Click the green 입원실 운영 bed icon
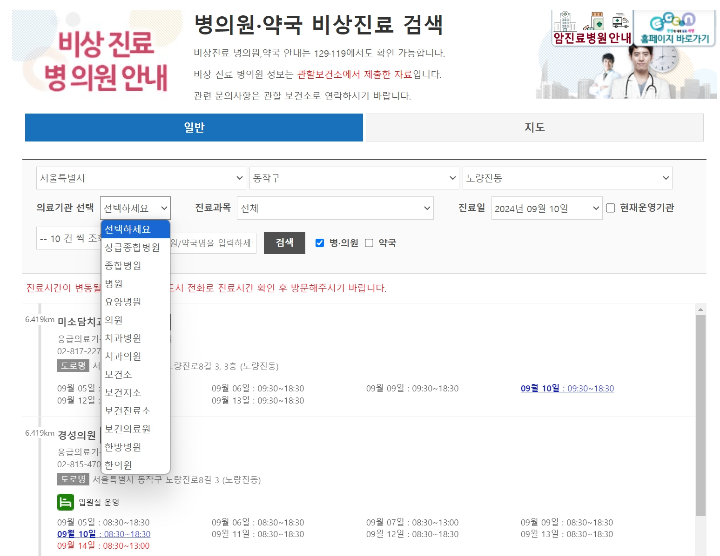 pyautogui.click(x=65, y=502)
